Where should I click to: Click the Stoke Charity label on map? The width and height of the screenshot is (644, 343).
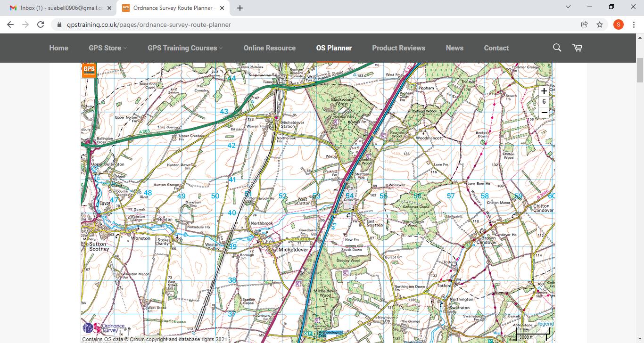[x=163, y=241]
